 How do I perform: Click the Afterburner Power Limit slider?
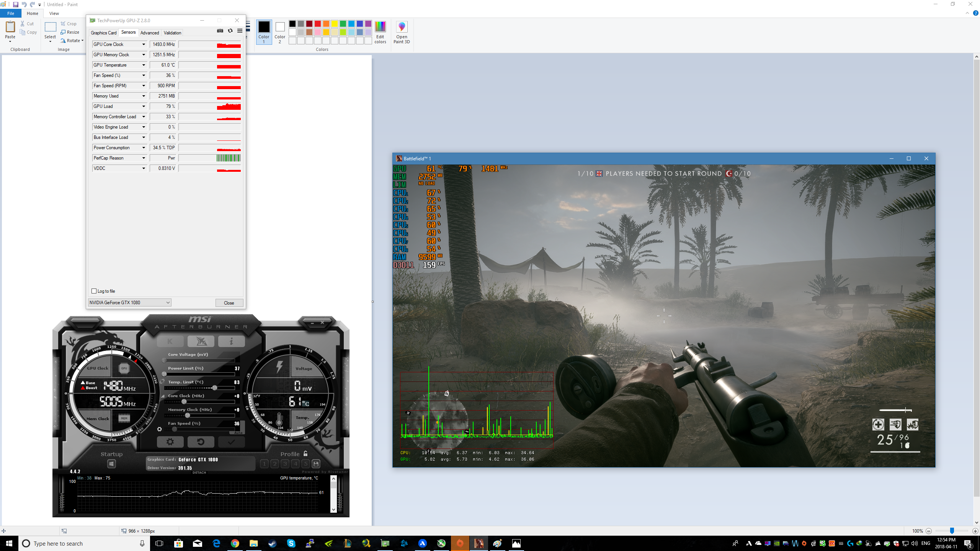click(199, 374)
